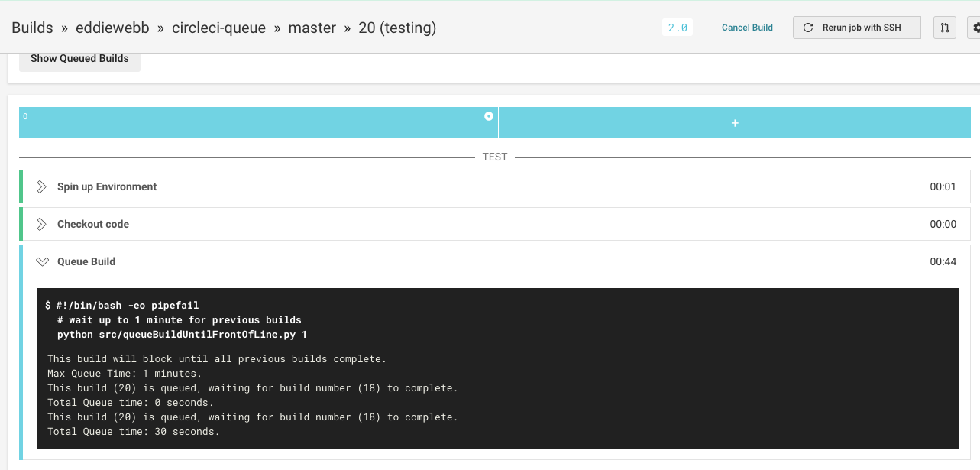
Task: Click the 'Max Queue Time: 1 minutes.' line
Action: (125, 374)
